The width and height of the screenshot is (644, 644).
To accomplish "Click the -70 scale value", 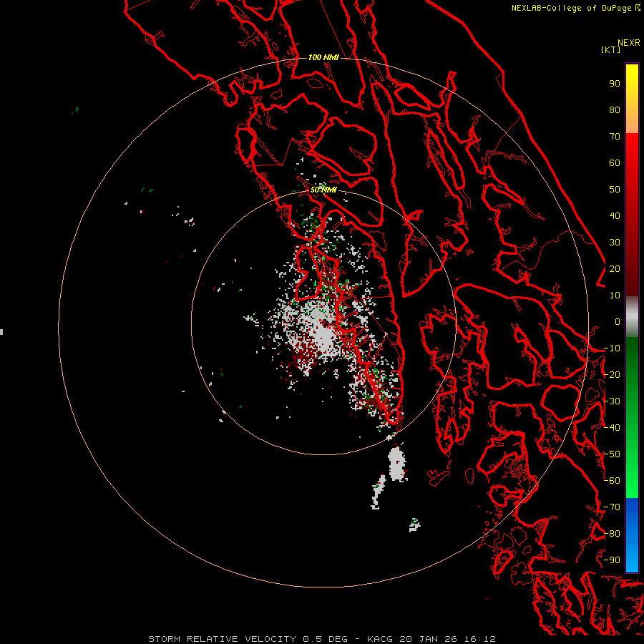I will coord(612,507).
